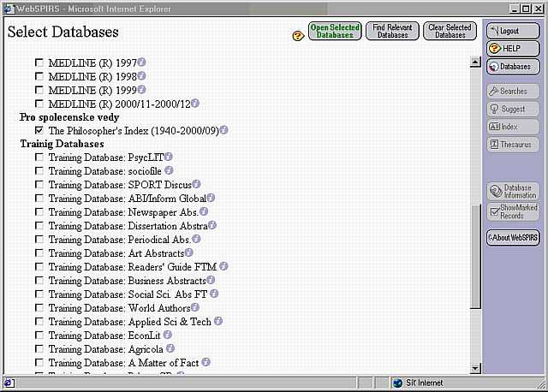The image size is (548, 392).
Task: Uncheck The Philosopher's Index checkbox
Action: [x=39, y=130]
